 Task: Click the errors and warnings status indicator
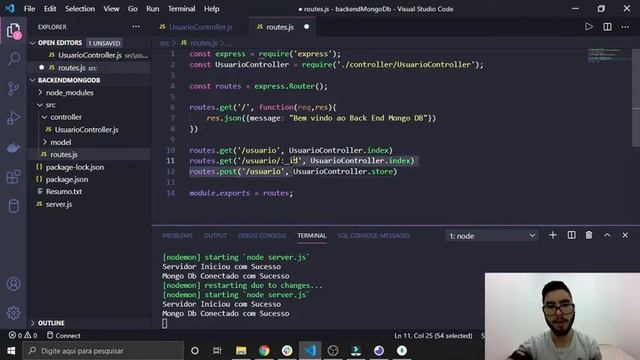coord(23,336)
